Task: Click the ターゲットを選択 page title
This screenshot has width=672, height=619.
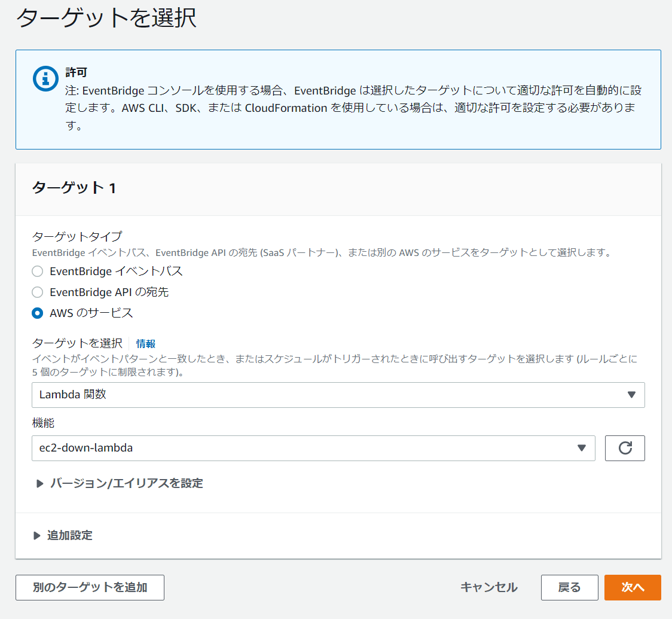Action: (106, 18)
